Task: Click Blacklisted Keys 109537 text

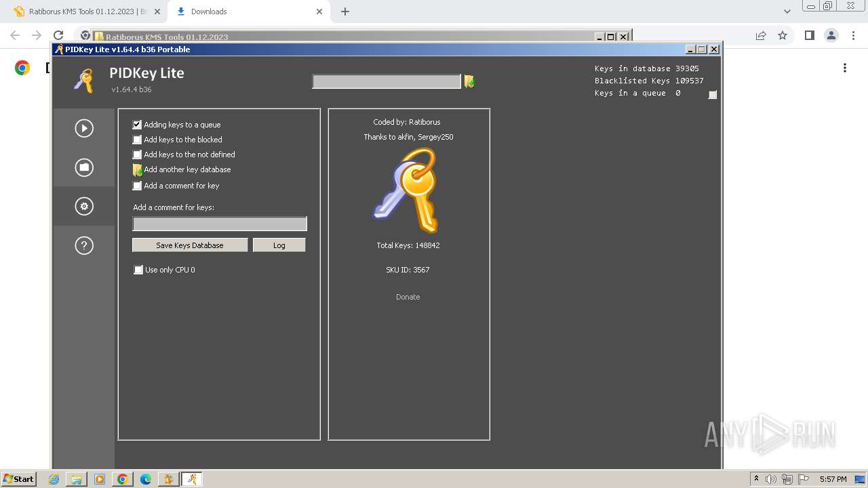Action: point(649,81)
